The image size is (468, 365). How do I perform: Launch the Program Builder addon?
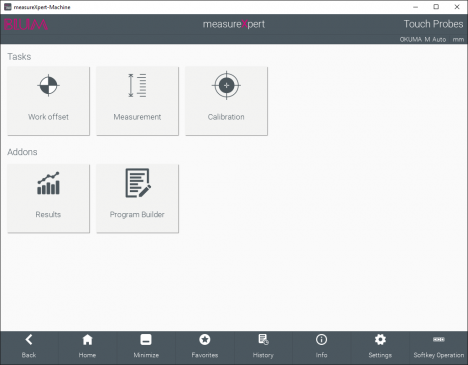137,199
